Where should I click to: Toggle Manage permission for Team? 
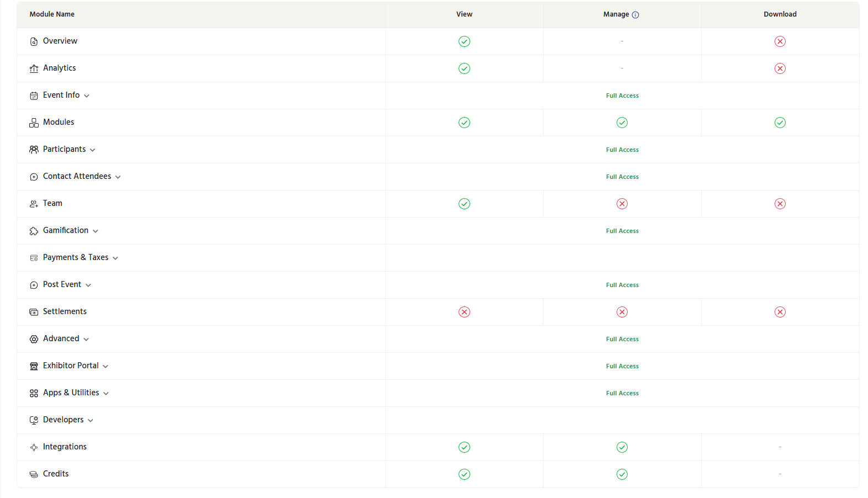(x=622, y=204)
